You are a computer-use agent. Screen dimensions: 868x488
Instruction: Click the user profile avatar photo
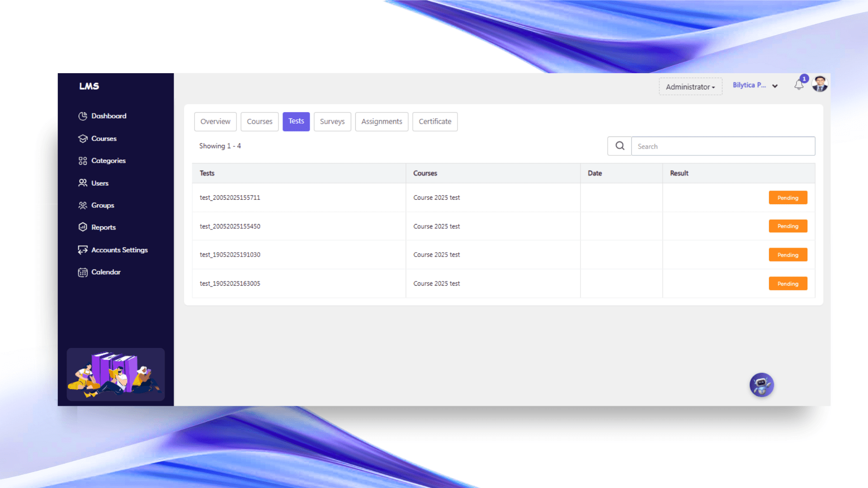(x=820, y=84)
